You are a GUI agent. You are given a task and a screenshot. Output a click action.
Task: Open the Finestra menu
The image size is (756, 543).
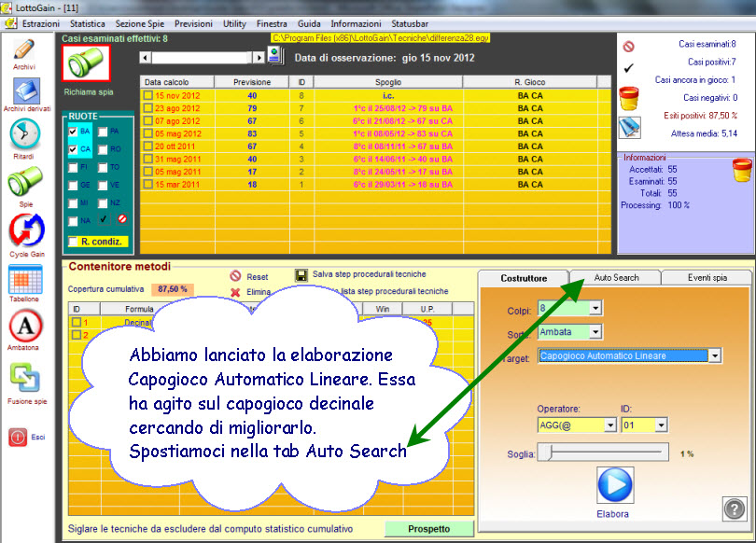[x=272, y=23]
